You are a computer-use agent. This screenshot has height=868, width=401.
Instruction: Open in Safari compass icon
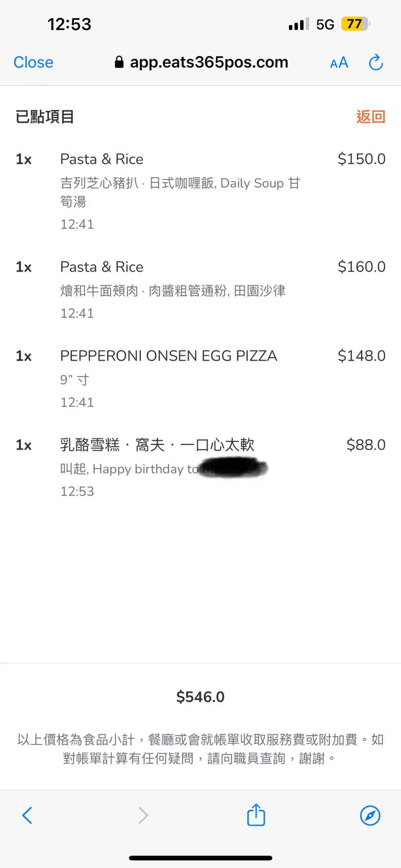click(x=370, y=815)
